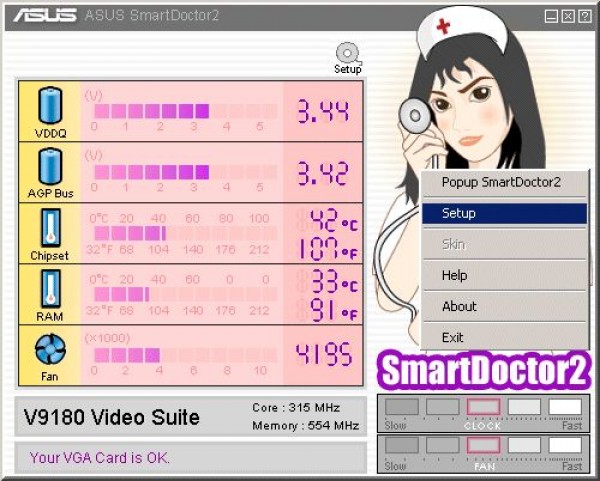Click the Chipset thermometer icon
This screenshot has width=600, height=481.
[x=50, y=229]
